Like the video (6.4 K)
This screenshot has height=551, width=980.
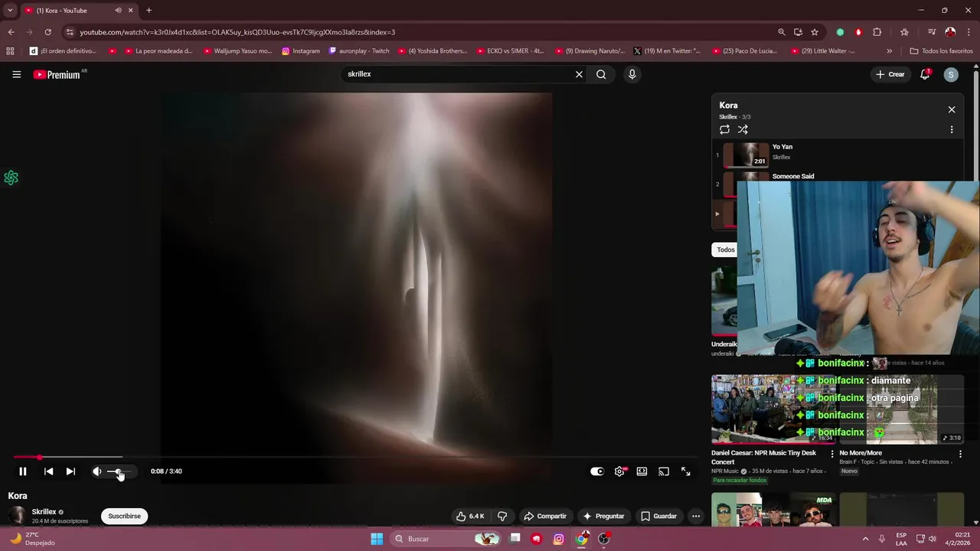(x=470, y=516)
